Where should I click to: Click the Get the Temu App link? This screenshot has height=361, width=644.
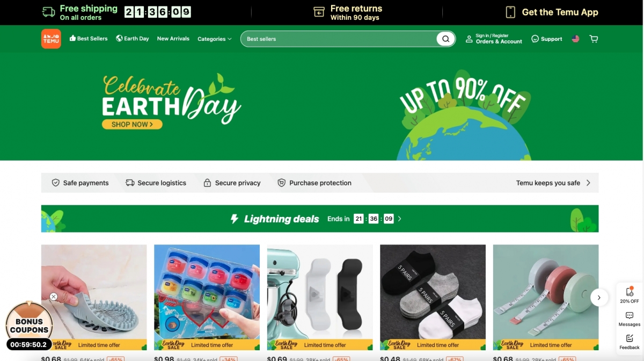[552, 12]
